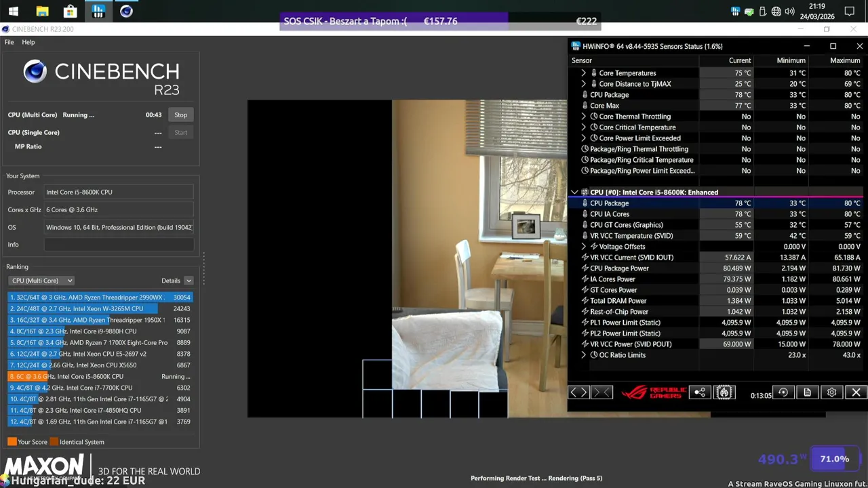
Task: Open HWiNFO sensor settings gear
Action: pos(831,392)
